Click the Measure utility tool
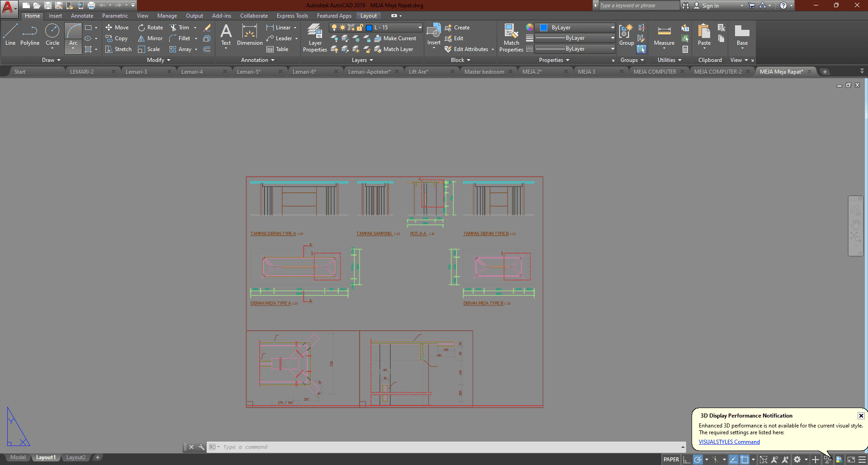 [664, 35]
